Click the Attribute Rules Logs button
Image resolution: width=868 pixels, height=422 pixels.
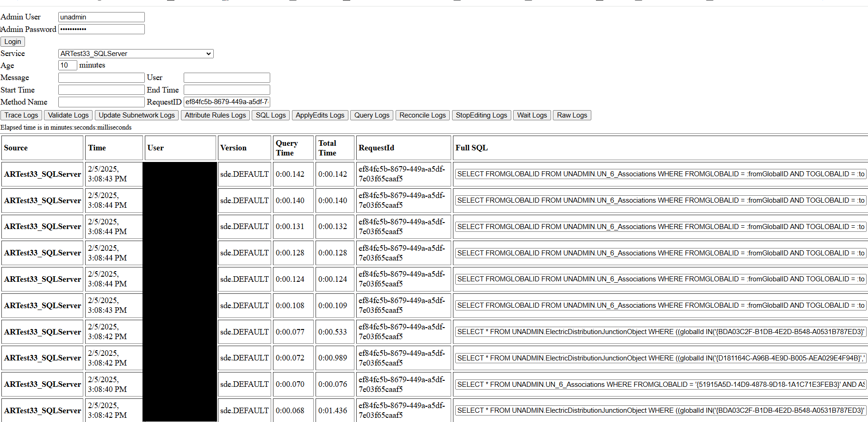[x=215, y=115]
